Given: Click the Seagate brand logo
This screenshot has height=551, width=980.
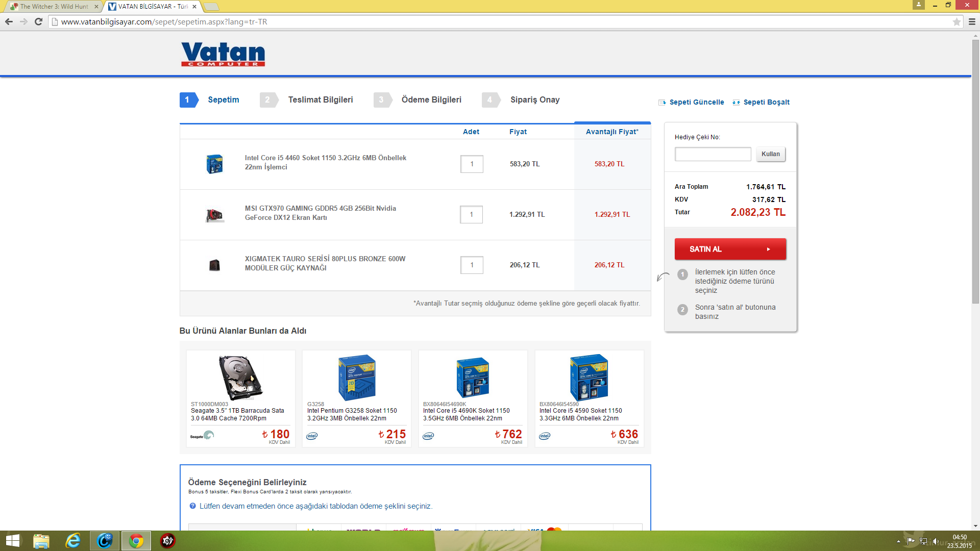Looking at the screenshot, I should tap(202, 436).
